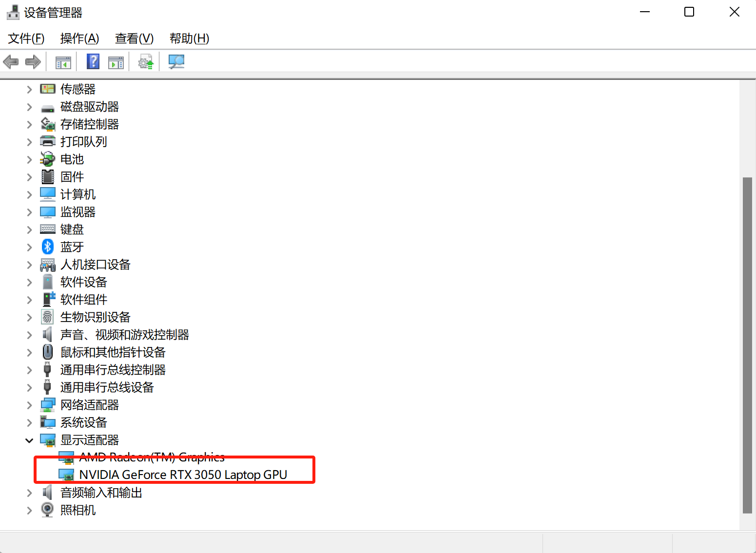Collapse the 显示适配器 tree node
Viewport: 756px width, 553px height.
click(29, 440)
